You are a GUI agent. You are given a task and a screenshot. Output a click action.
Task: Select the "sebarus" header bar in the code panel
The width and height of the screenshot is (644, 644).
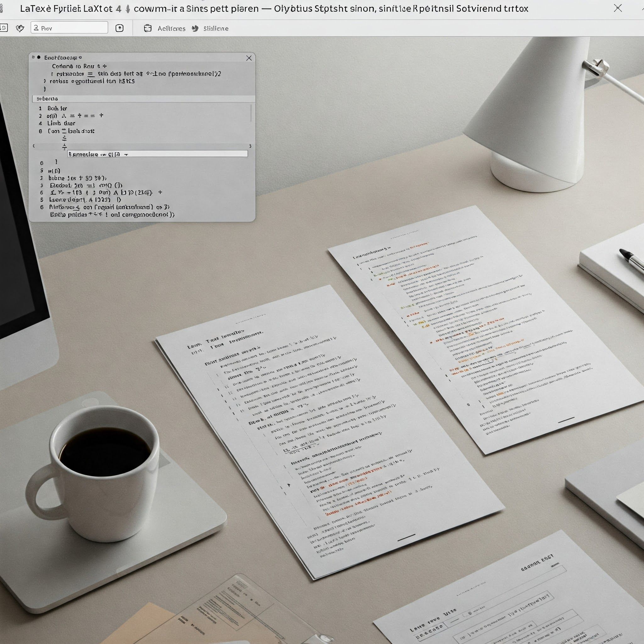[144, 99]
